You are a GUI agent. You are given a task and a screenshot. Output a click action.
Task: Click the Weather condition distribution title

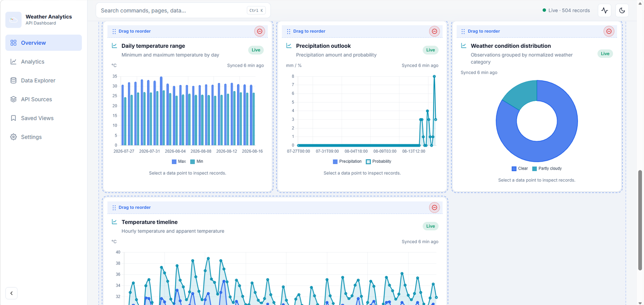pos(511,46)
